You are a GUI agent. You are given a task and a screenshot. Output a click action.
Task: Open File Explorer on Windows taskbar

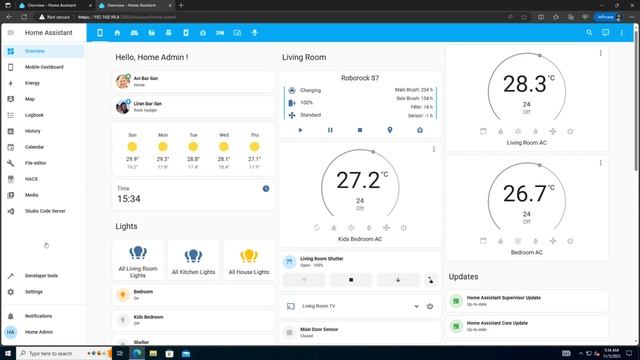click(x=153, y=353)
